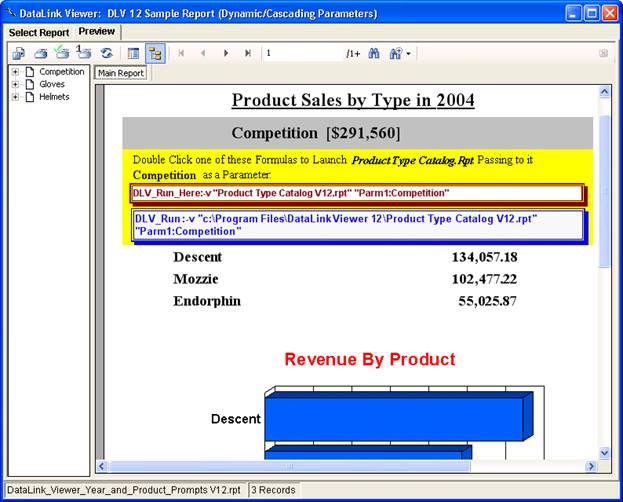Click the Product Sales by Type title

pos(353,100)
